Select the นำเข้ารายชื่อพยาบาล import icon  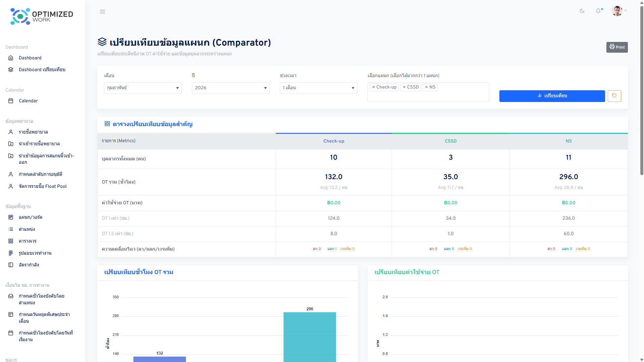coord(10,144)
